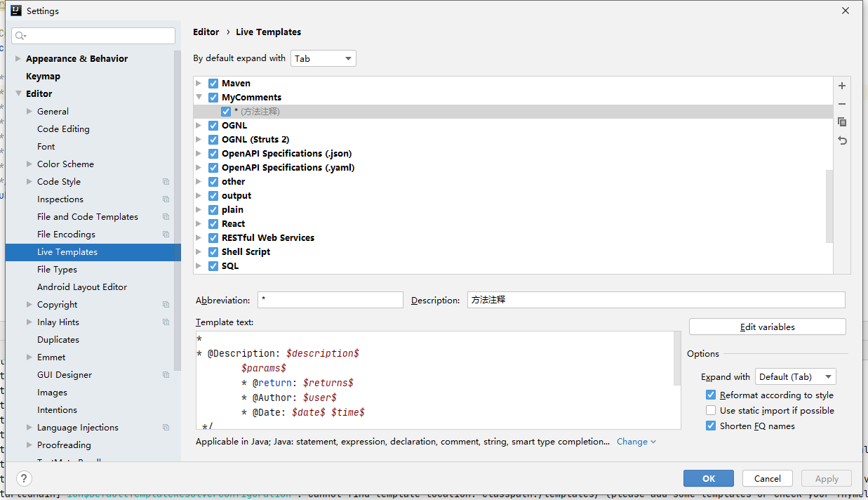
Task: Click the duplicate template icon
Action: point(842,122)
